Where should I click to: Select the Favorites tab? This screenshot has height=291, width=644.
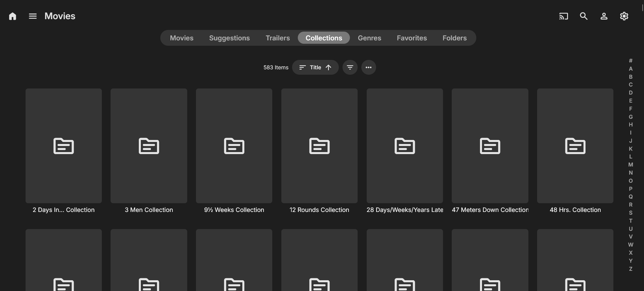pyautogui.click(x=412, y=38)
